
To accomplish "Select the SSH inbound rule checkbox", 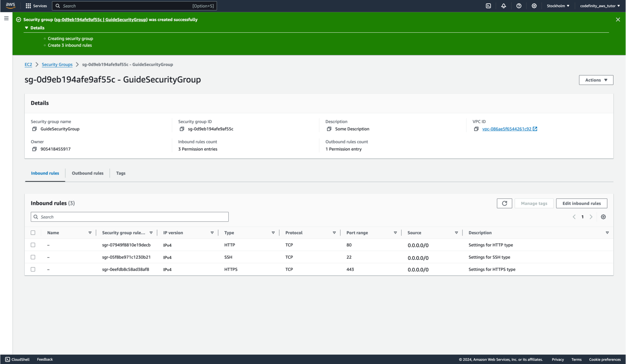I will [x=33, y=257].
